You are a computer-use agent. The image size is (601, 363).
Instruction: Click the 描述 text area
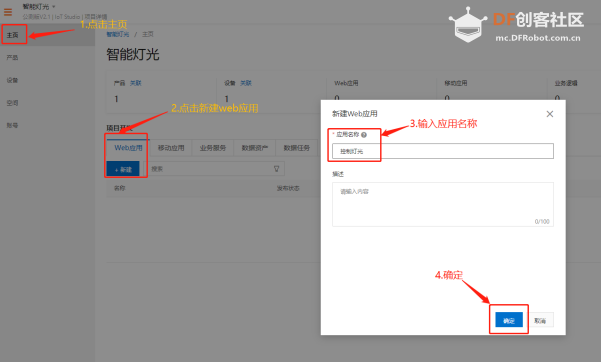(x=443, y=204)
